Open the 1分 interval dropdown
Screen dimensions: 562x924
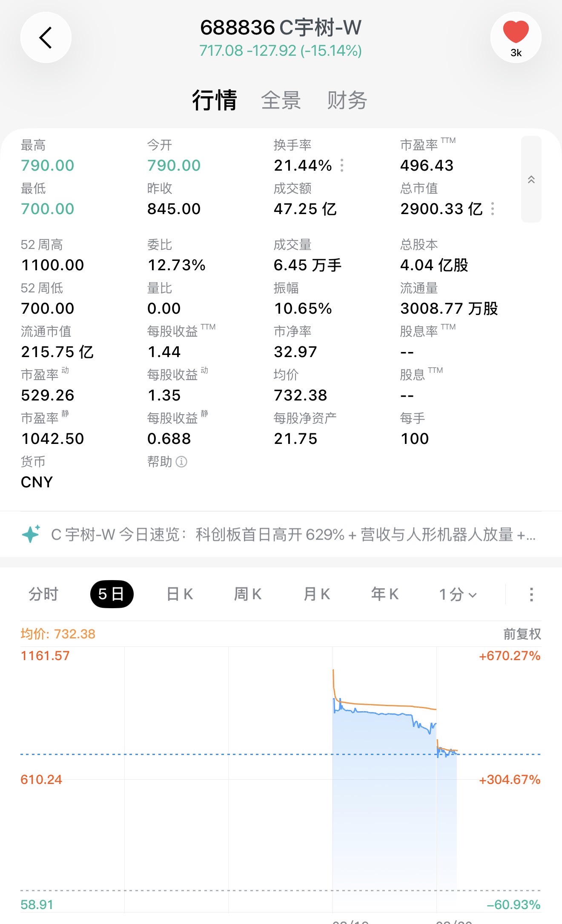tap(458, 594)
